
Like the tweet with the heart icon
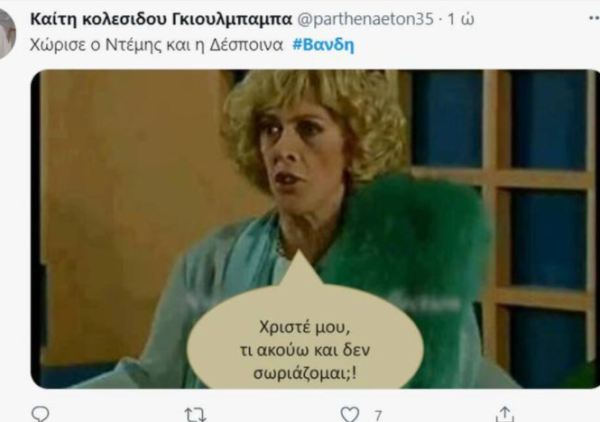coord(350,414)
